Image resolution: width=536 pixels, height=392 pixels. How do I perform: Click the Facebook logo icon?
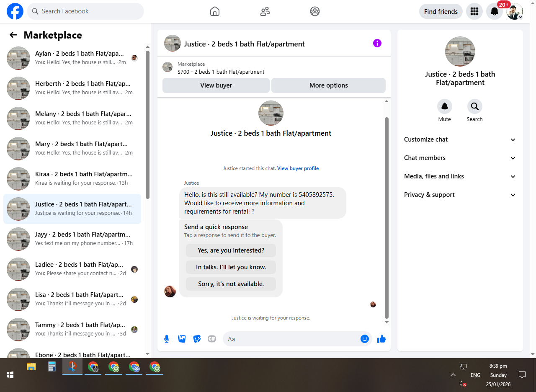(x=15, y=11)
